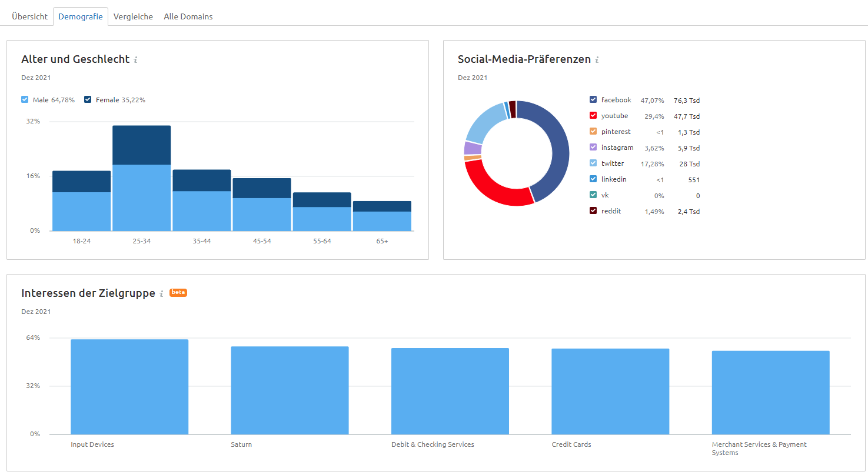Uncheck the facebook checkbox
Screen dimensions: 868x475
(x=593, y=100)
